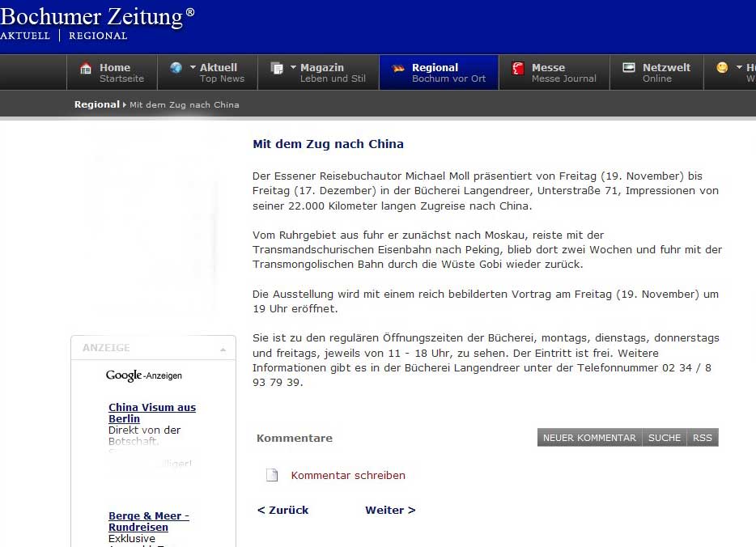Open the Magazin dropdown arrow

point(293,68)
